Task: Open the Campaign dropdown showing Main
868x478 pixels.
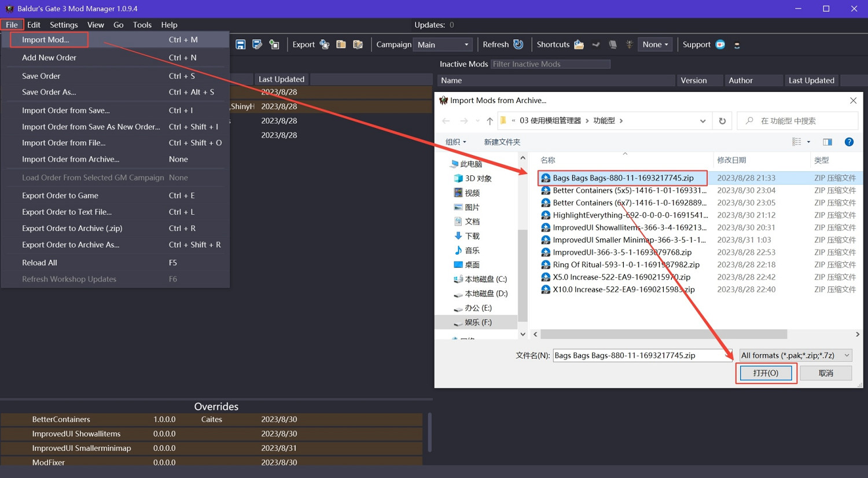Action: (x=443, y=45)
